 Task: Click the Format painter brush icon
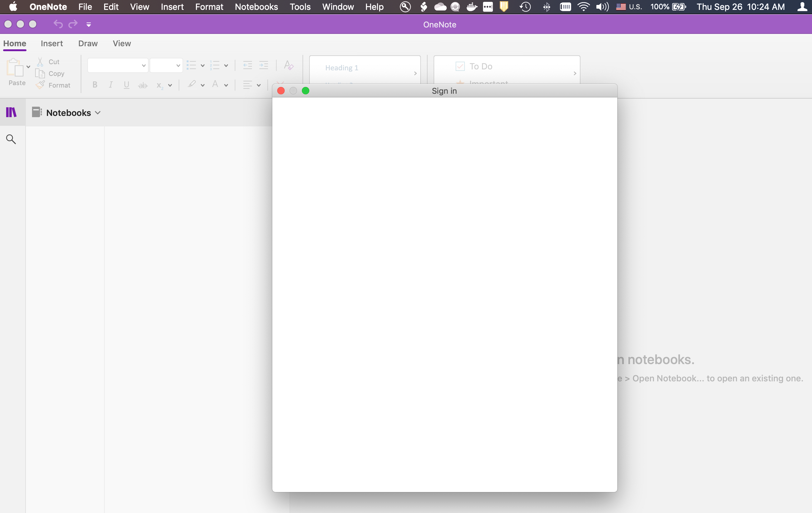click(40, 85)
